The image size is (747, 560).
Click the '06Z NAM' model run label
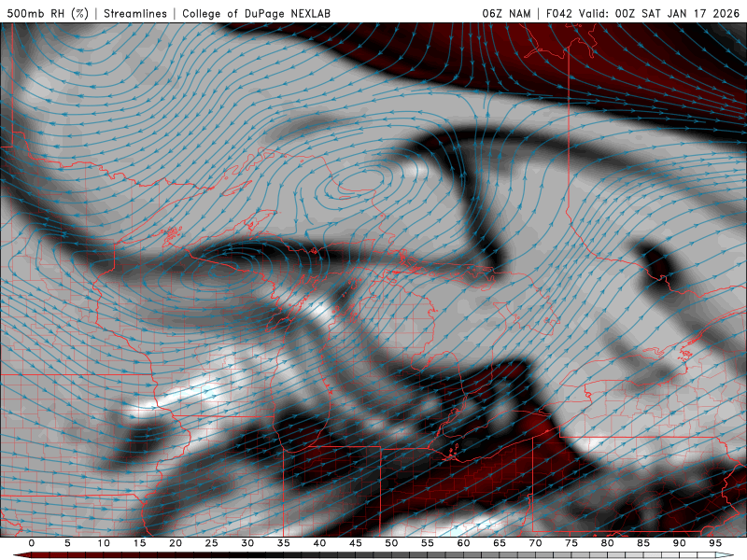[x=506, y=14]
